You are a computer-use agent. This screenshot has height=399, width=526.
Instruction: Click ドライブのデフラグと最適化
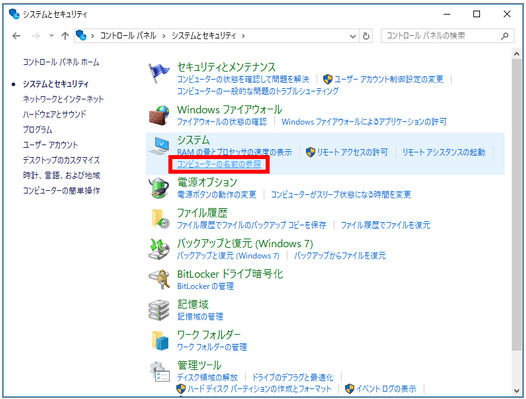coord(293,378)
